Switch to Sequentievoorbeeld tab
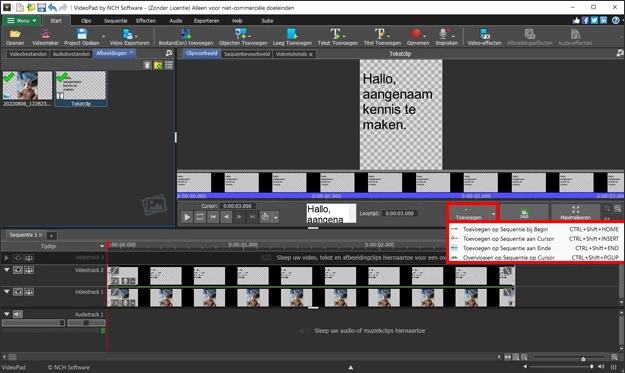 [247, 54]
